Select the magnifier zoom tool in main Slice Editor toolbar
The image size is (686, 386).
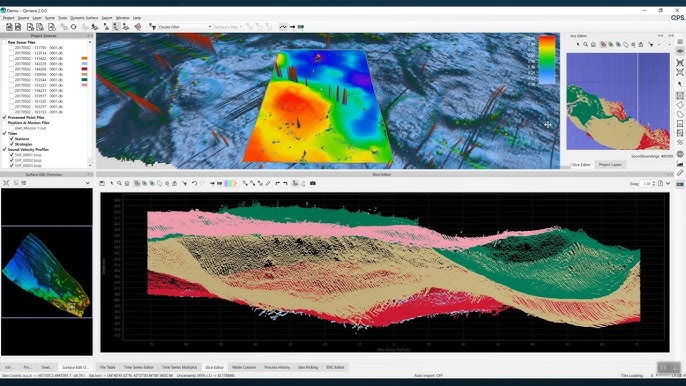(119, 183)
